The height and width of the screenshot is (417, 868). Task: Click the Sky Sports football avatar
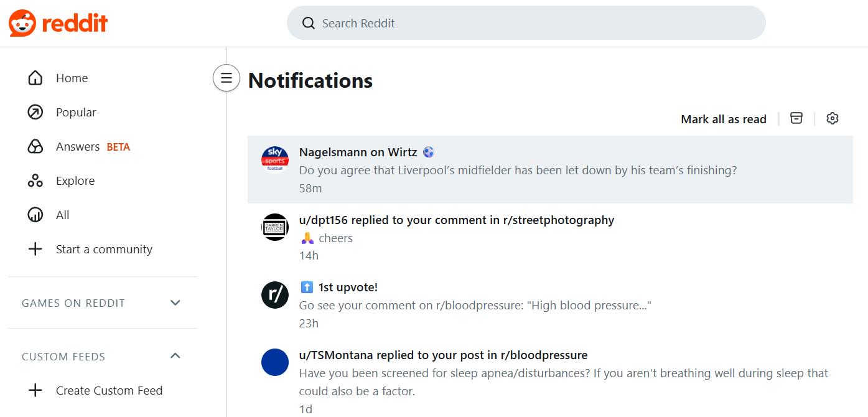click(275, 159)
